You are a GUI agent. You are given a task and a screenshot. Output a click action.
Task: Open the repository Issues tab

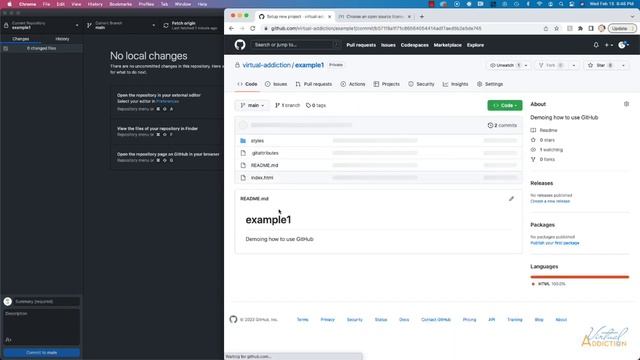[276, 84]
